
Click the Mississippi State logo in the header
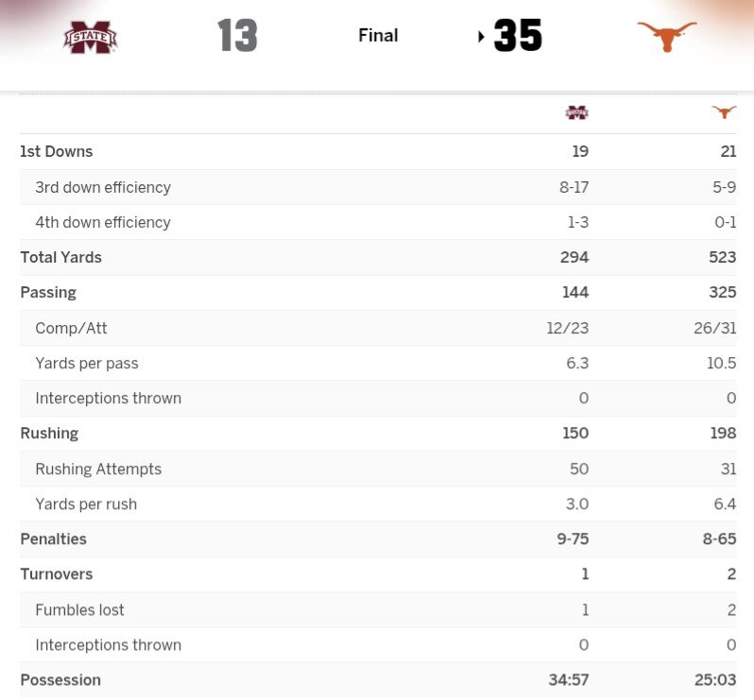pyautogui.click(x=91, y=37)
